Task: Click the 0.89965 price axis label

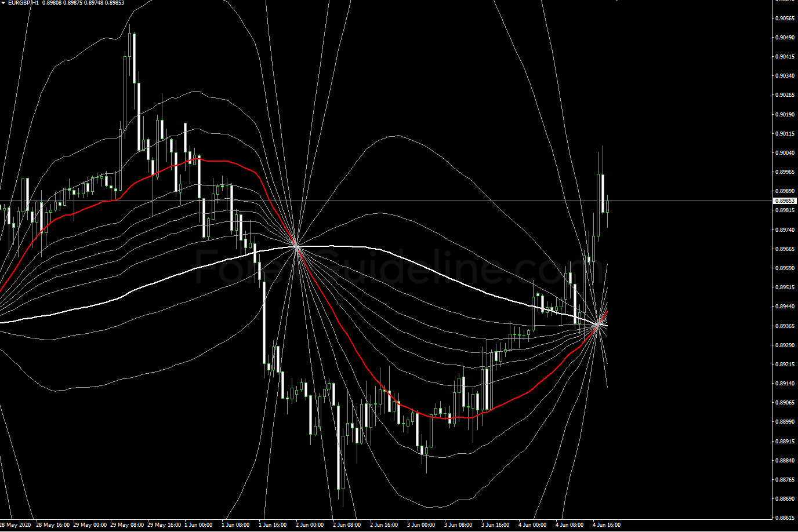Action: 785,172
